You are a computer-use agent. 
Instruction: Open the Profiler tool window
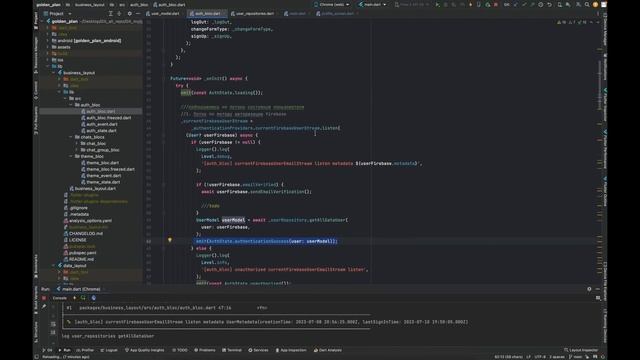click(x=85, y=350)
